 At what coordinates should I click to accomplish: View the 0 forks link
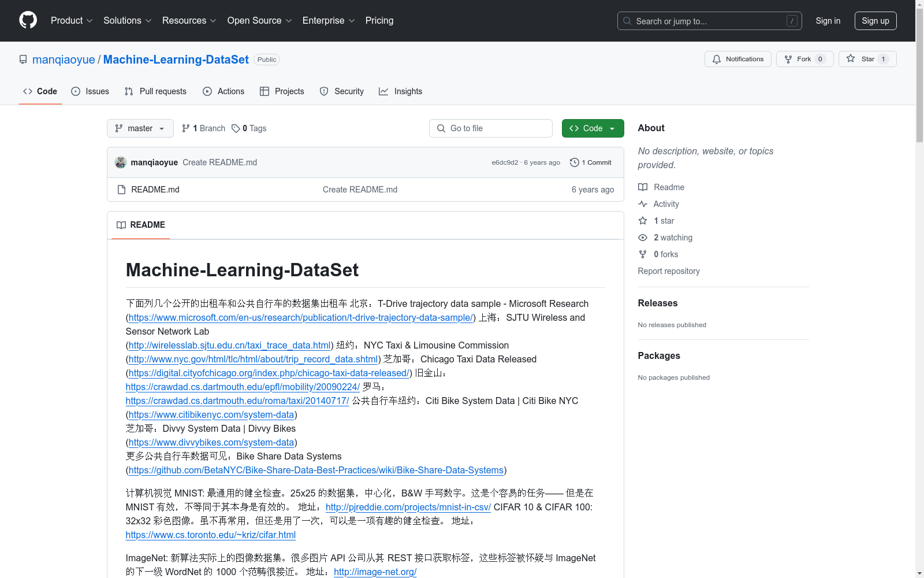(x=658, y=254)
